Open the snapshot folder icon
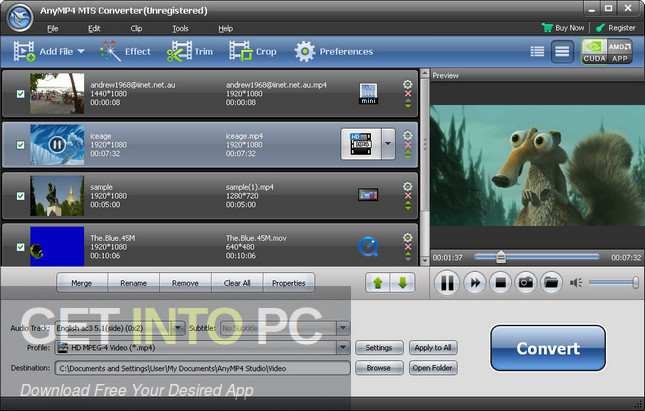645x411 pixels. point(551,283)
